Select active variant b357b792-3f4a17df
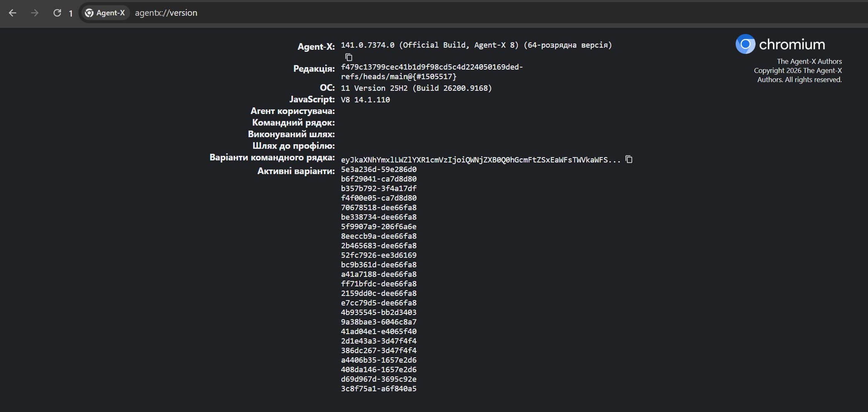 [x=379, y=189]
